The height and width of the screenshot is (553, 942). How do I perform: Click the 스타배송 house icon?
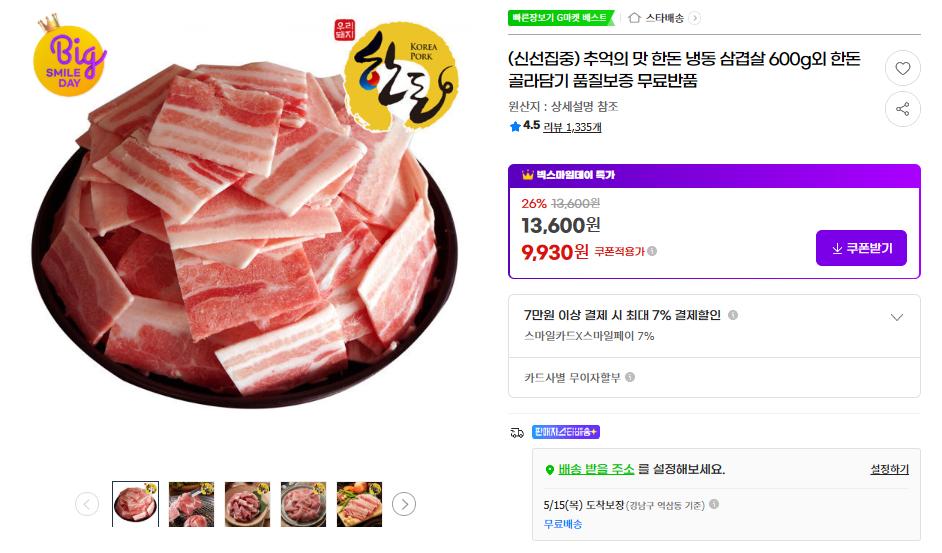click(x=634, y=18)
